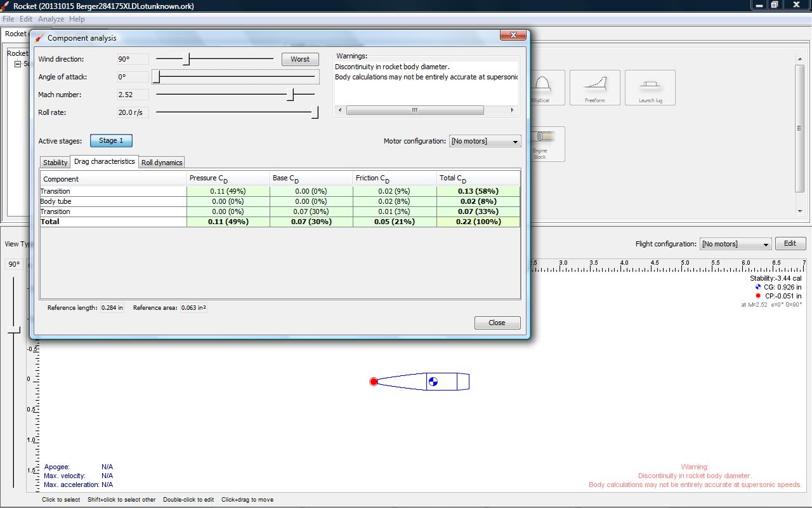Click the rocket icon in Component analysis title
Viewport: 812px width, 508px height.
pyautogui.click(x=39, y=38)
